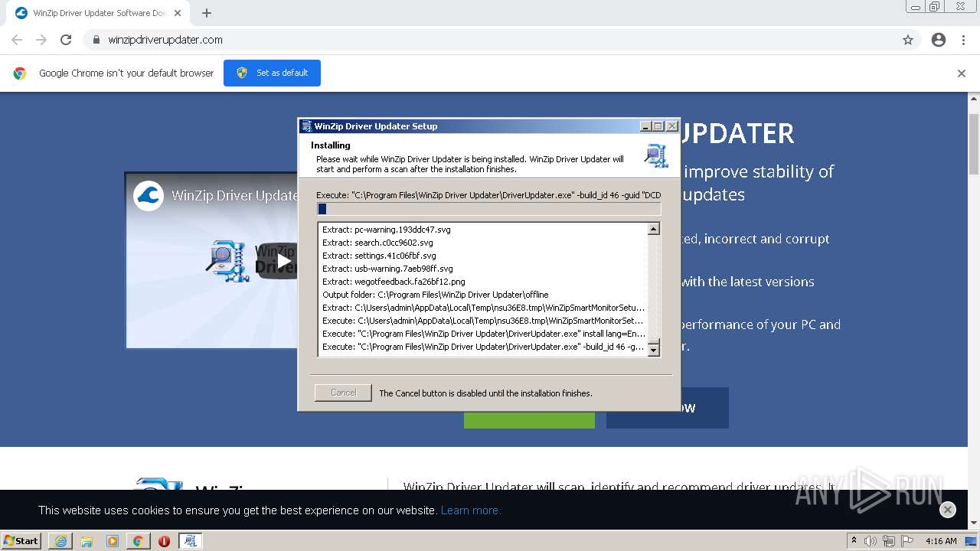Open Action Center flag icon
Image resolution: width=980 pixels, height=551 pixels.
tap(907, 541)
